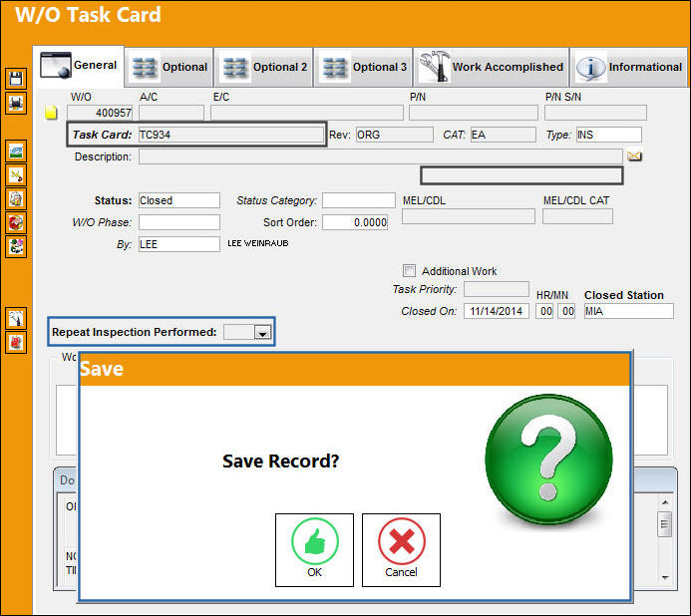Dismiss save dialog with Cancel button
Screen dimensions: 691x616
coord(402,550)
